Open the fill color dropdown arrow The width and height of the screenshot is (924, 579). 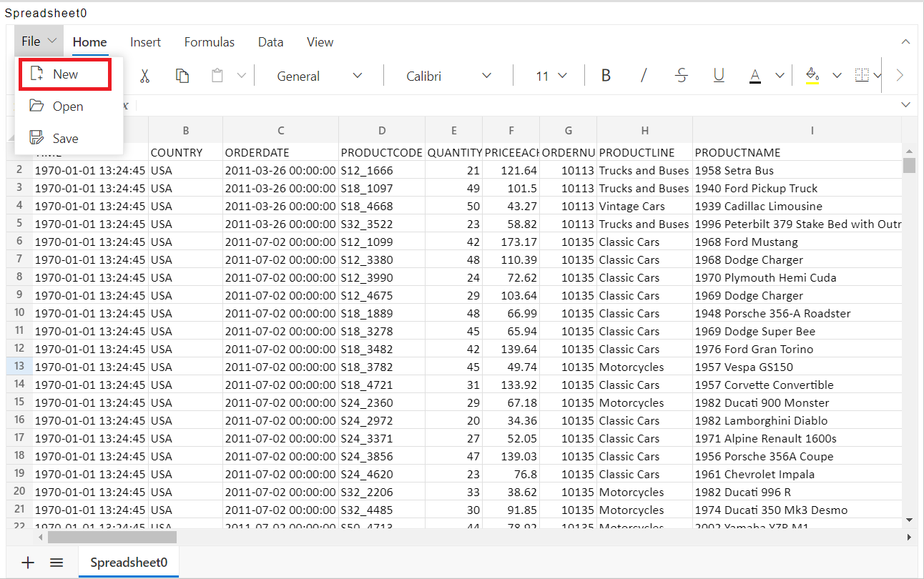point(837,76)
